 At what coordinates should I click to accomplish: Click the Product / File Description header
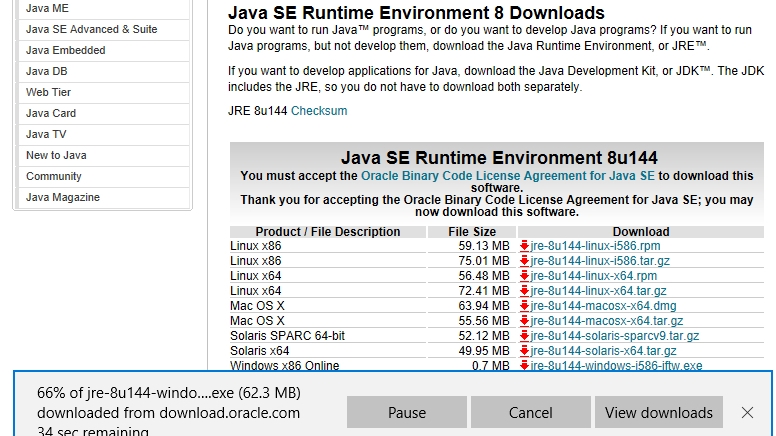click(x=328, y=232)
